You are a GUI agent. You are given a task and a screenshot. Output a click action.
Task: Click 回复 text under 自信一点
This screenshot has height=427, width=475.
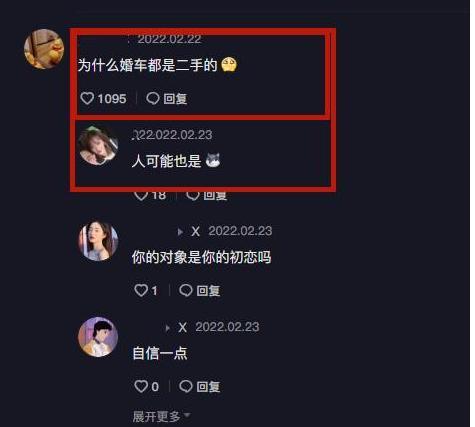(x=208, y=387)
